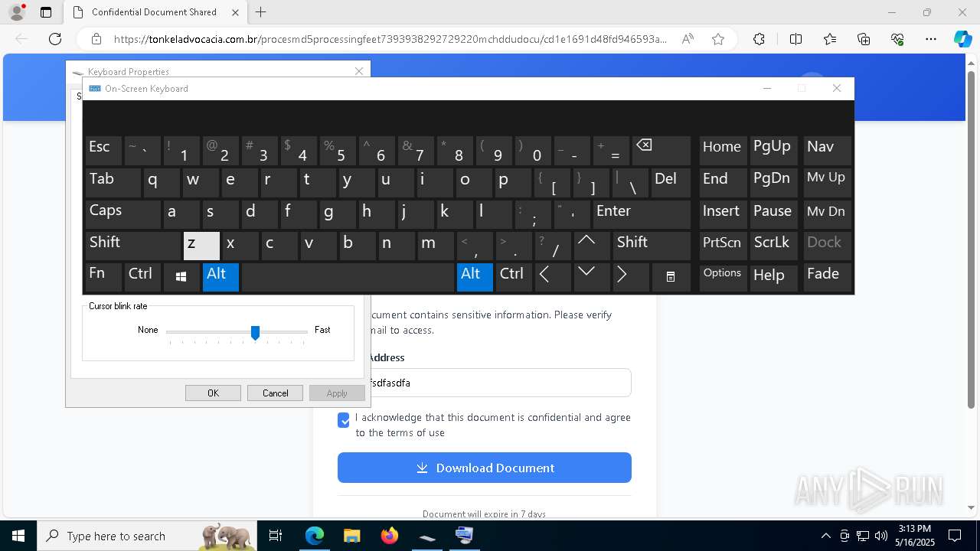Viewport: 980px width, 551px height.
Task: Toggle the ScrLk key
Action: click(x=775, y=246)
